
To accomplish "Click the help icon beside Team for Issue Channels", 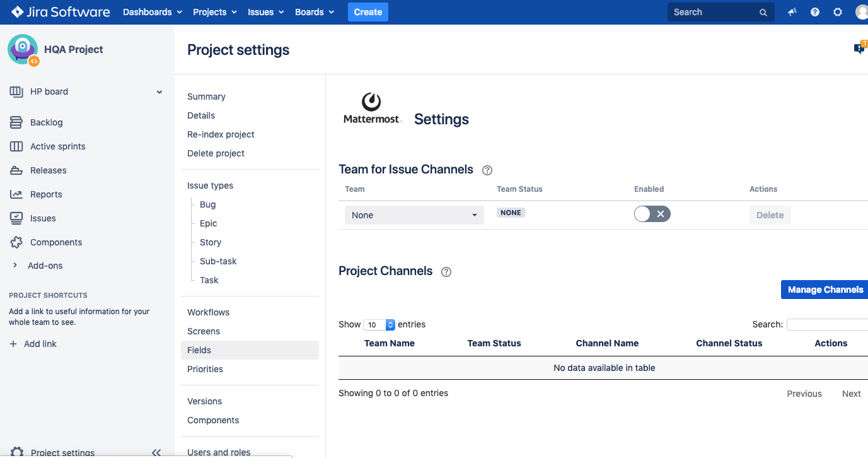I will click(x=487, y=170).
